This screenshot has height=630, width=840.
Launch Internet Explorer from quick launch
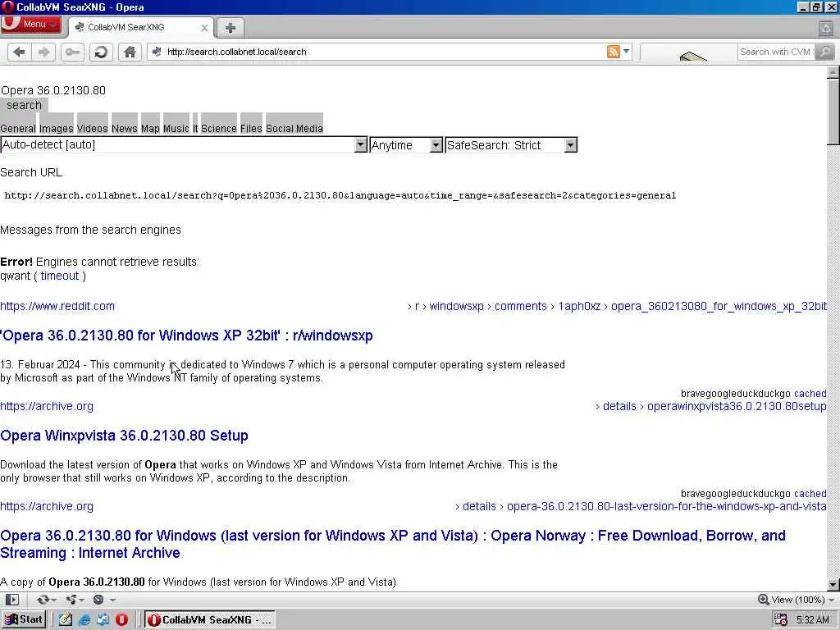(x=84, y=620)
